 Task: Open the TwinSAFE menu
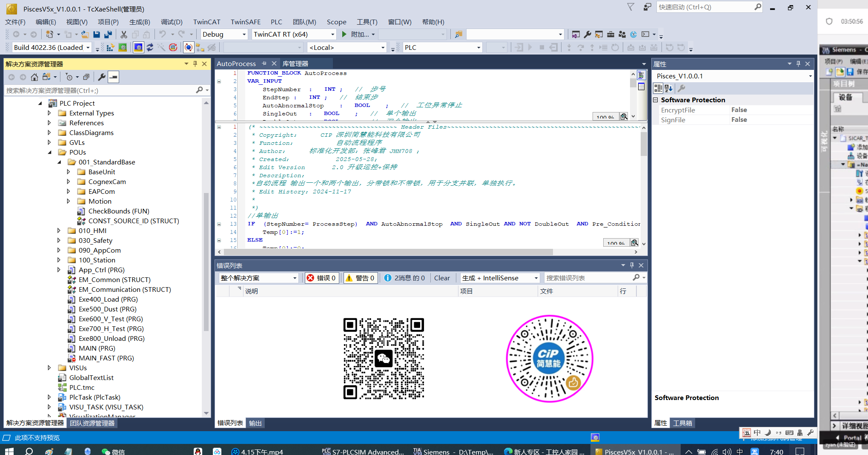pyautogui.click(x=245, y=22)
